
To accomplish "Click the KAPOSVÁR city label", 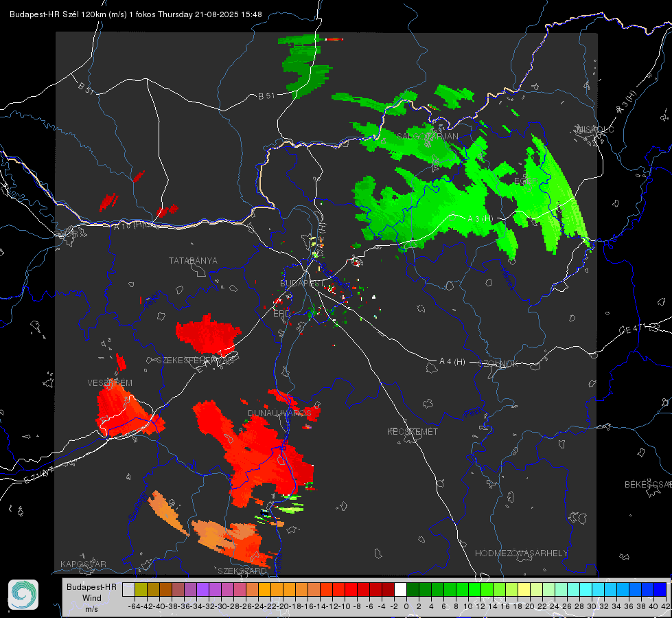I will pos(83,564).
